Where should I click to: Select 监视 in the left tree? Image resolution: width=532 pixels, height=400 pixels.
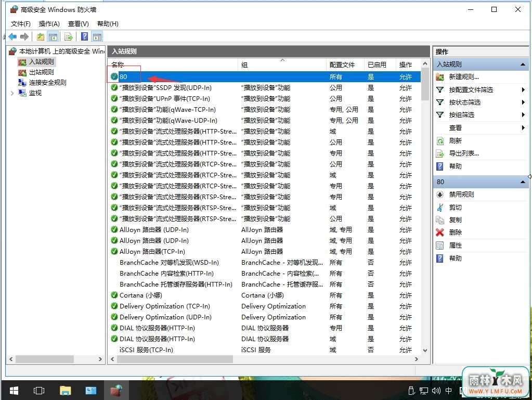(35, 93)
